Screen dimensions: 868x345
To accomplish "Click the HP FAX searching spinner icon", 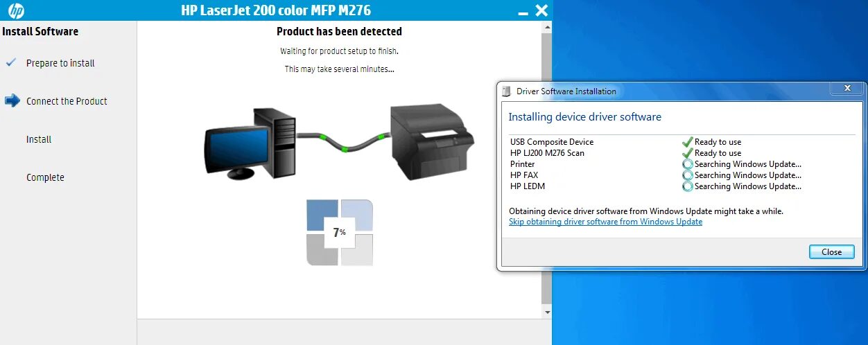I will tap(687, 175).
